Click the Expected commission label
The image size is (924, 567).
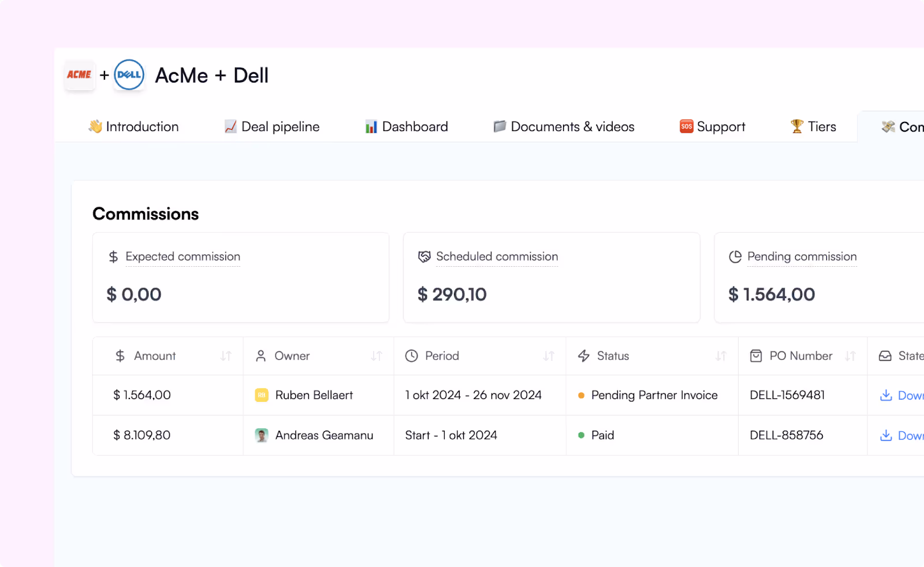pyautogui.click(x=182, y=256)
